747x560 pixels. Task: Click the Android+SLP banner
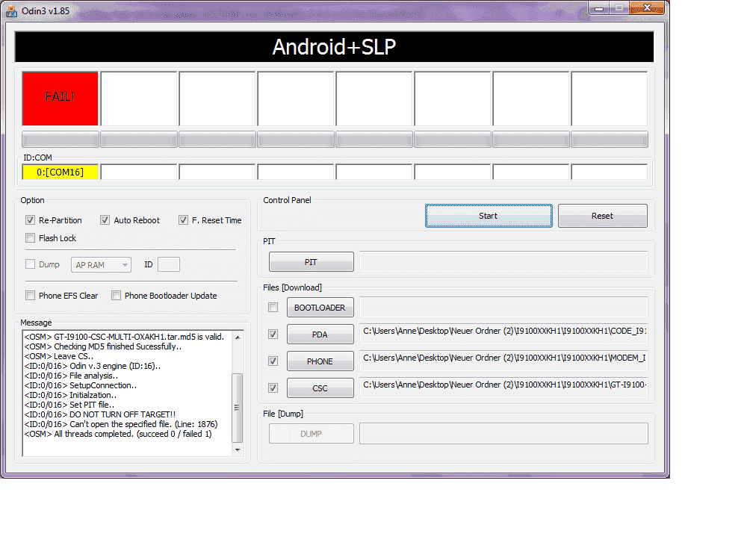tap(334, 46)
